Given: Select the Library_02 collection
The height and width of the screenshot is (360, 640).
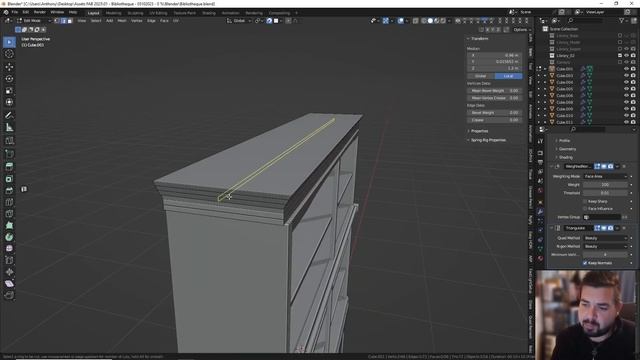Looking at the screenshot, I should pos(565,56).
